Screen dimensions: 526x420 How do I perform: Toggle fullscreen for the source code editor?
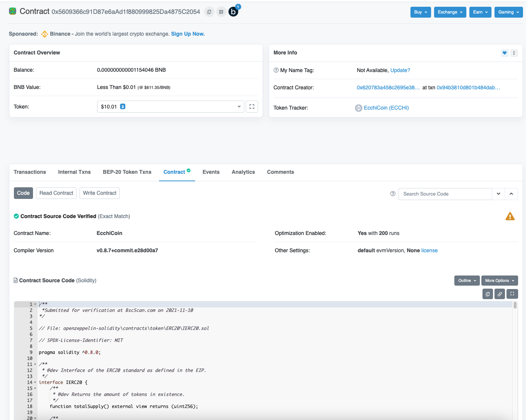(x=512, y=294)
